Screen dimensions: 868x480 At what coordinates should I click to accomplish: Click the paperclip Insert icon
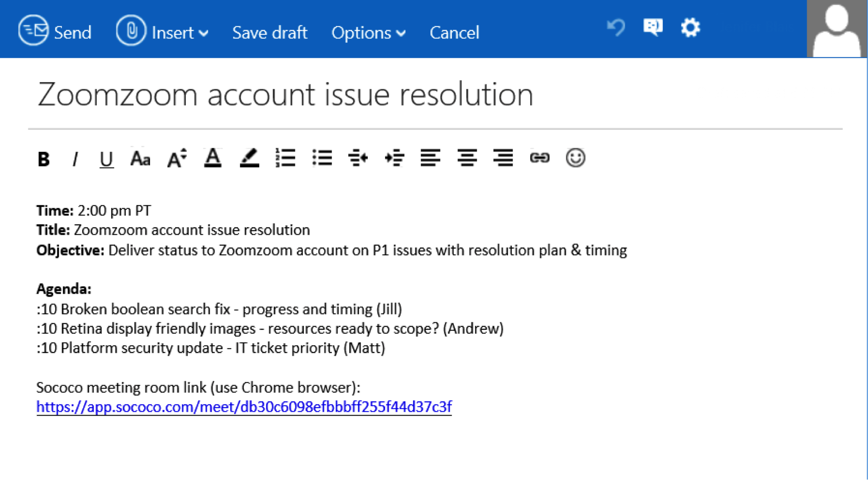(131, 30)
